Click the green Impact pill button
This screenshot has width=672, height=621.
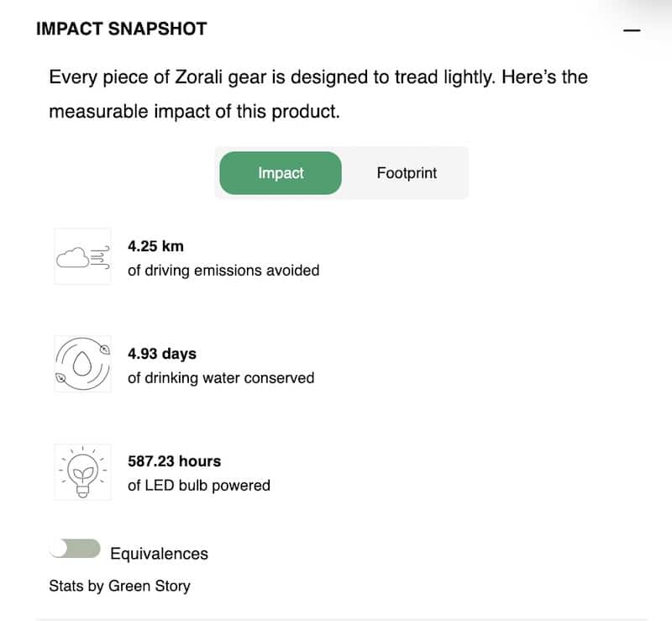point(280,173)
